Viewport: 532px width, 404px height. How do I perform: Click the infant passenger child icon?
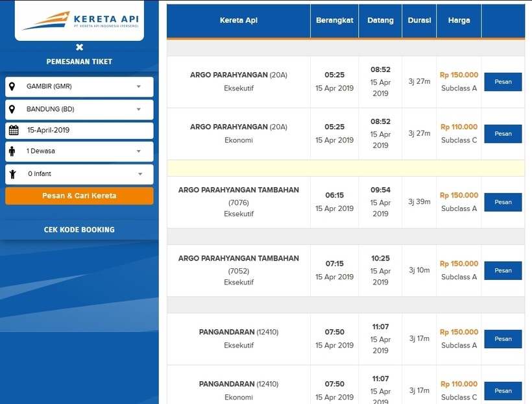pos(12,174)
